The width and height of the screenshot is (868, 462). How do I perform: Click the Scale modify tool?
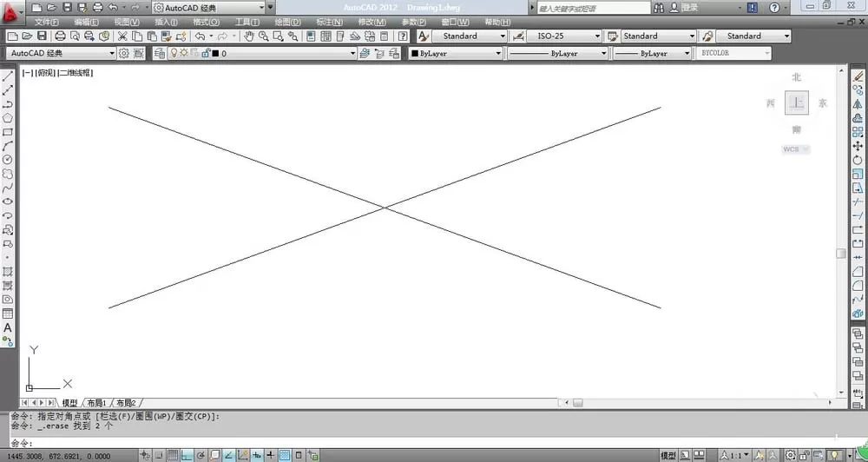(858, 174)
